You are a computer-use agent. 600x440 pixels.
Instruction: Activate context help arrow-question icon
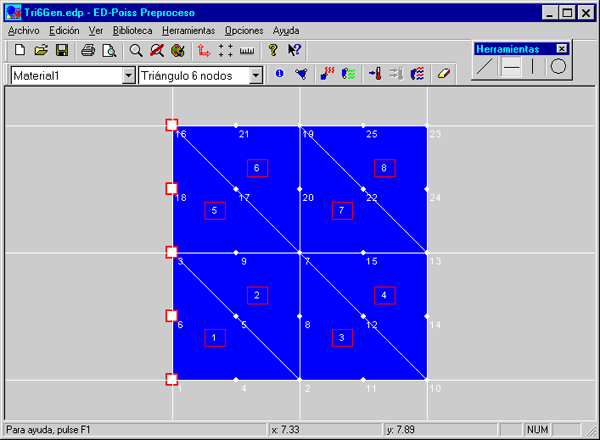294,50
